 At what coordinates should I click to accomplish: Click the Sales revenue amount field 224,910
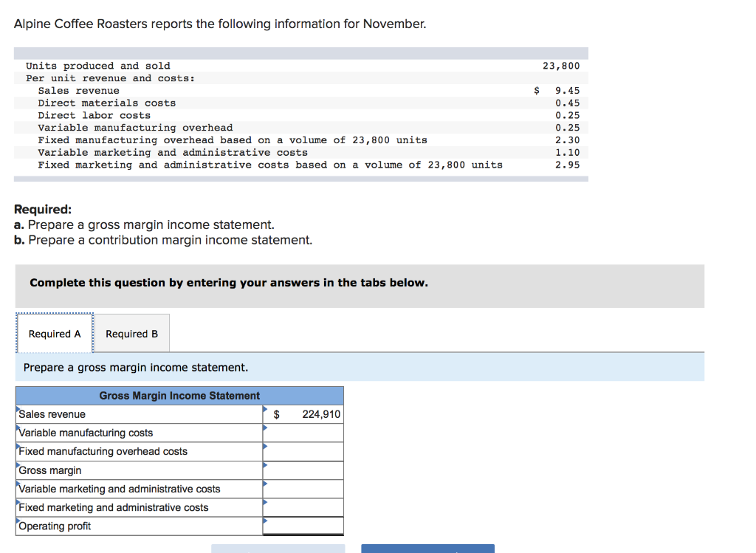pyautogui.click(x=303, y=414)
